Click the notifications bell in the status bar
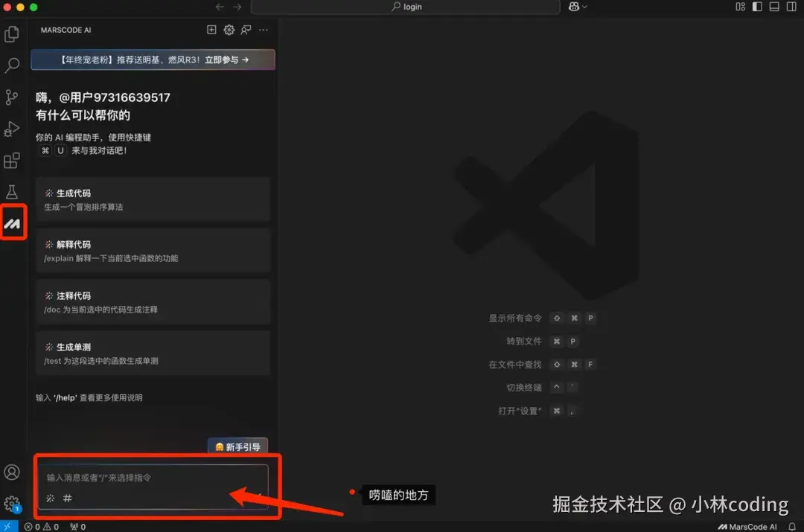 [x=791, y=525]
